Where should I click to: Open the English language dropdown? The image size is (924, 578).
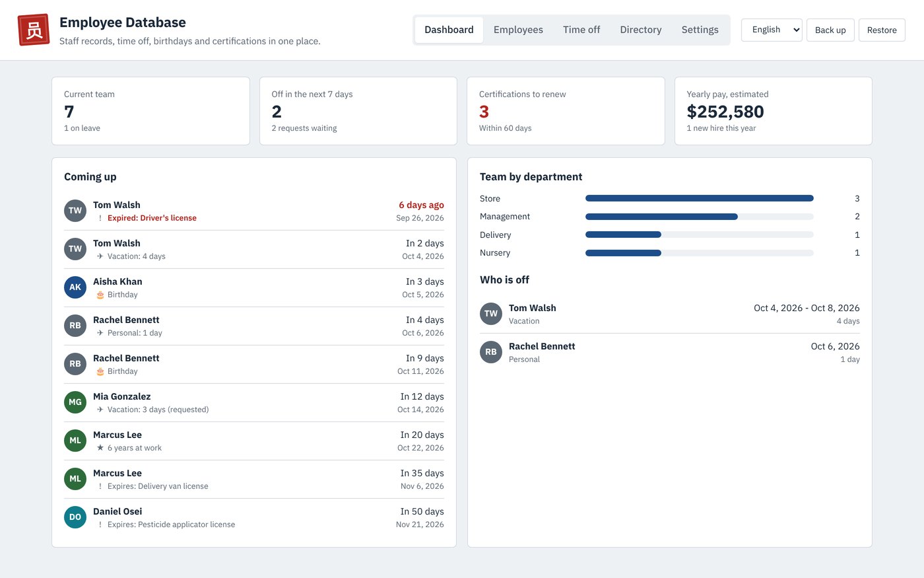[772, 30]
